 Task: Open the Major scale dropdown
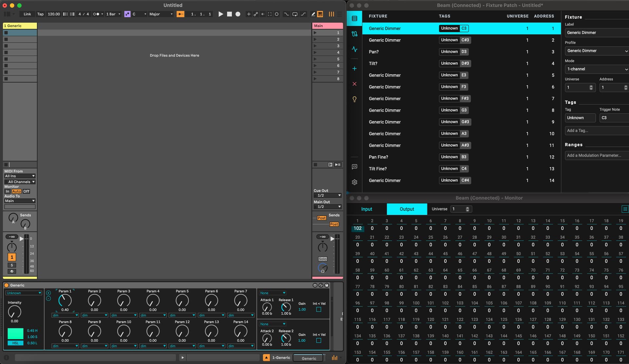[x=161, y=14]
